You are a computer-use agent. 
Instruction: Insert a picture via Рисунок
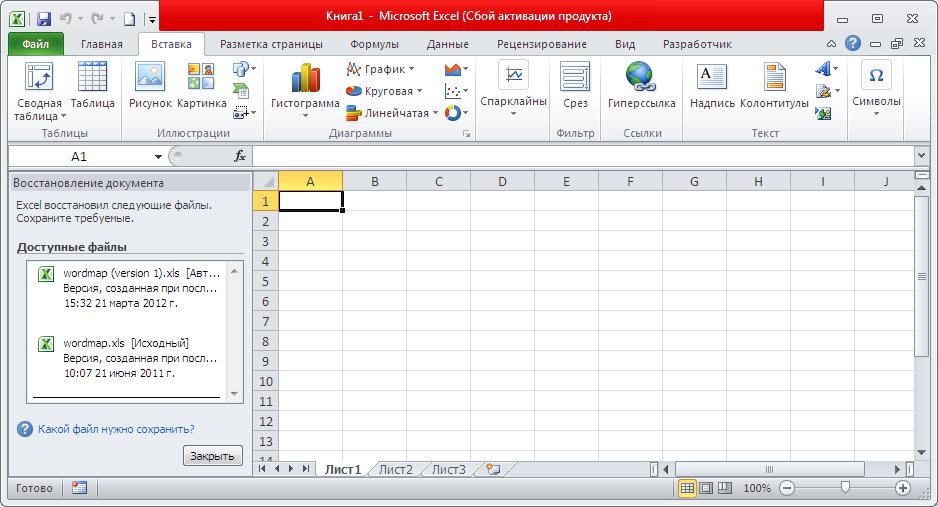(150, 85)
